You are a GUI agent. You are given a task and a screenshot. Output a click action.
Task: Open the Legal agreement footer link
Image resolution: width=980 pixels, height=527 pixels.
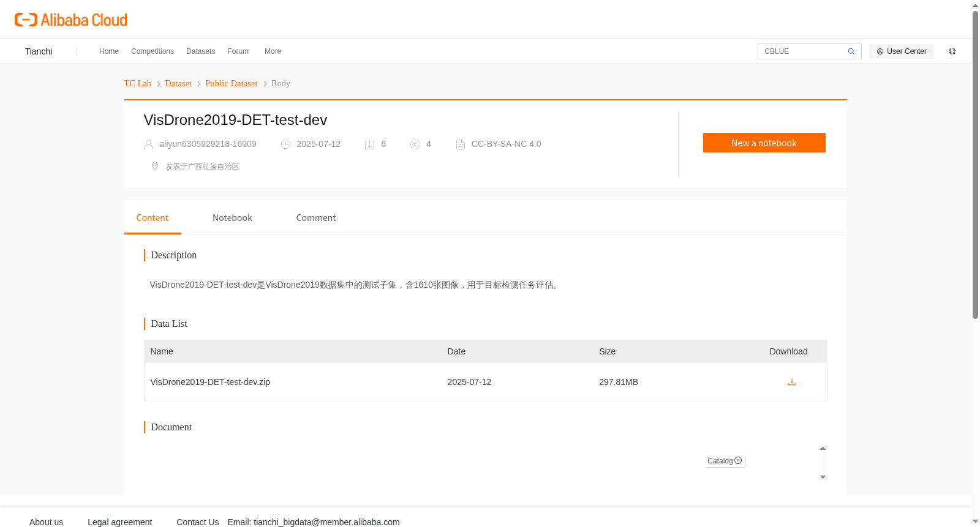[120, 522]
